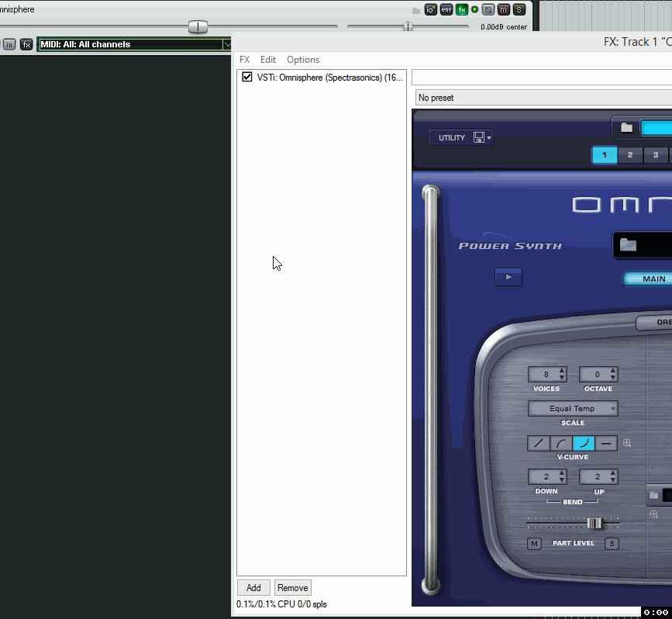The height and width of the screenshot is (619, 672).
Task: Click the Add button
Action: [253, 588]
